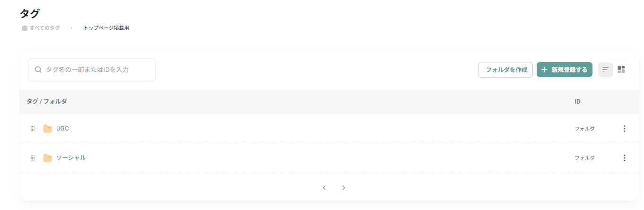Screen dimensions: 644x210
Task: Click the UGC folder icon
Action: pos(48,129)
